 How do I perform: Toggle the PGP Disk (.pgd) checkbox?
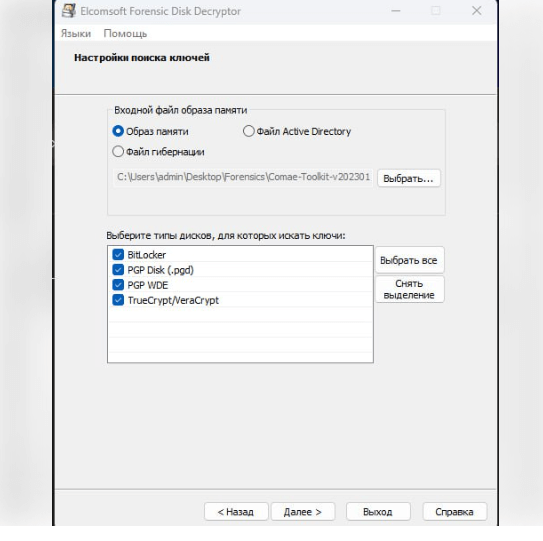click(118, 270)
